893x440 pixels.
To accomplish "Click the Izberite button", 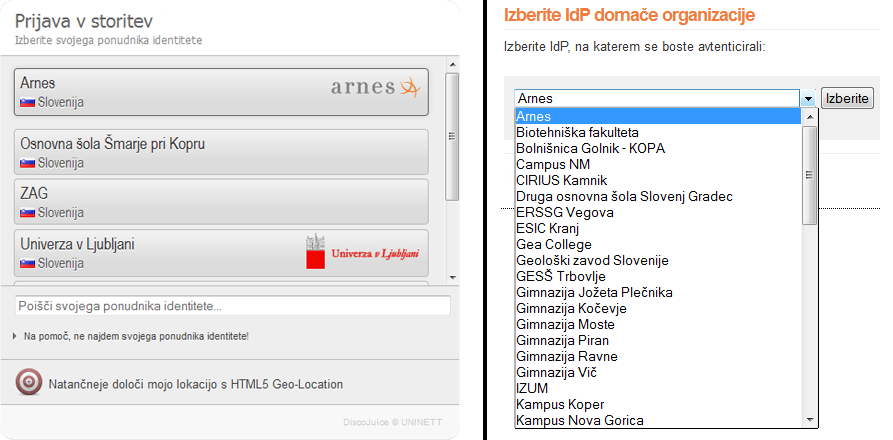I will click(x=847, y=98).
